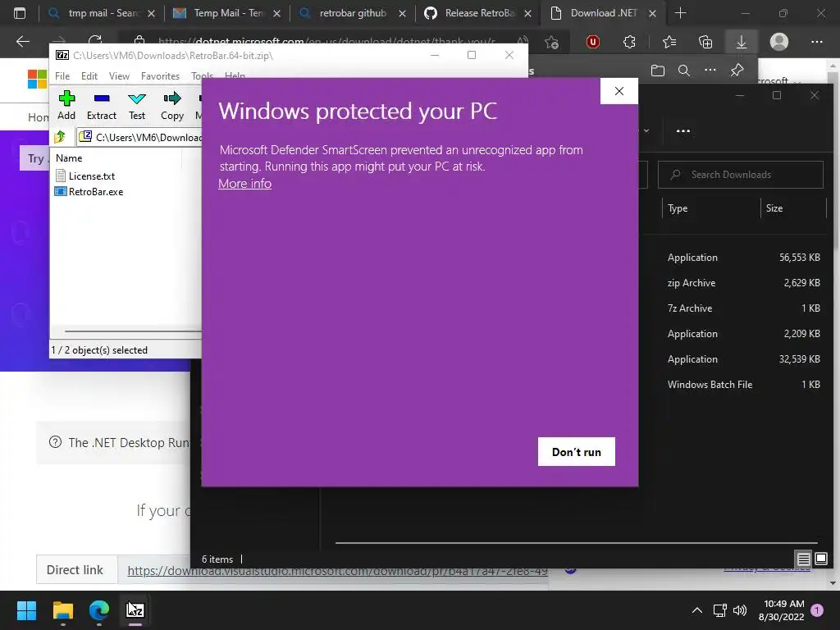Select License.txt in the archive list
Screen dimensions: 840x630
click(85, 176)
